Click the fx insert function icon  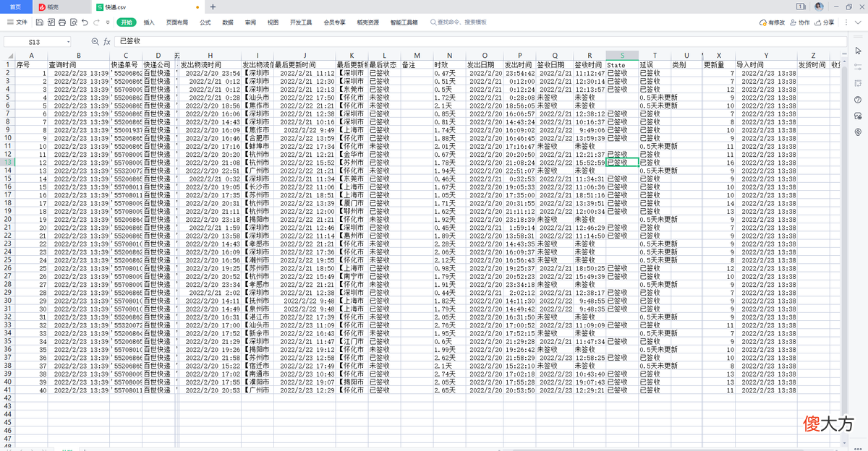pyautogui.click(x=107, y=42)
